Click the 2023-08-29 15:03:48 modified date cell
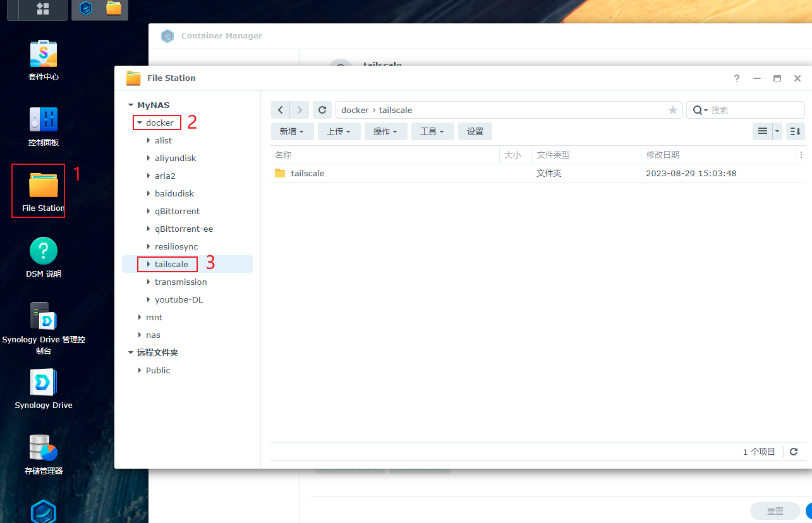Viewport: 812px width, 523px height. (x=691, y=173)
